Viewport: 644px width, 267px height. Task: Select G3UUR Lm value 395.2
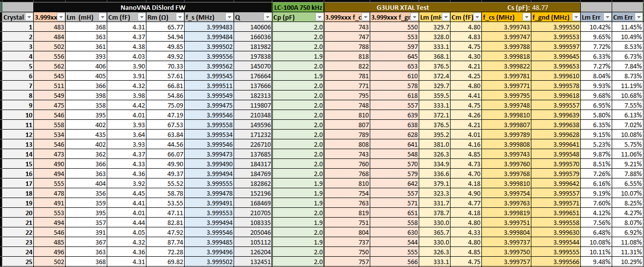tap(434, 135)
